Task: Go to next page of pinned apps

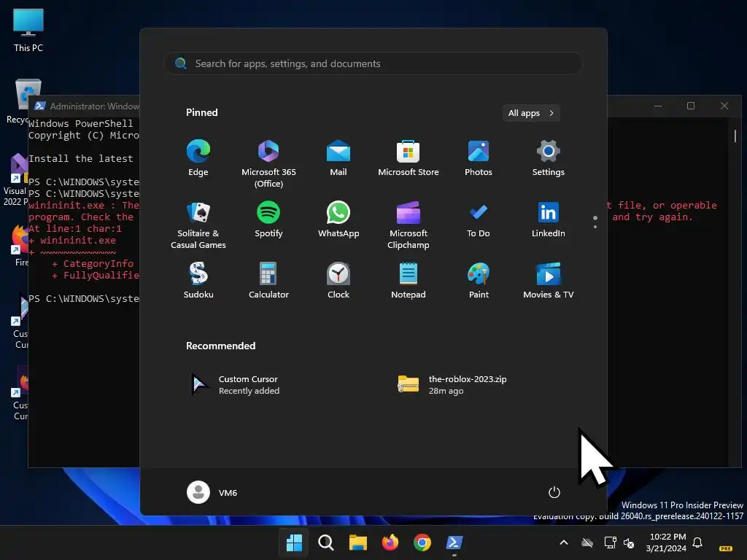Action: coord(595,227)
